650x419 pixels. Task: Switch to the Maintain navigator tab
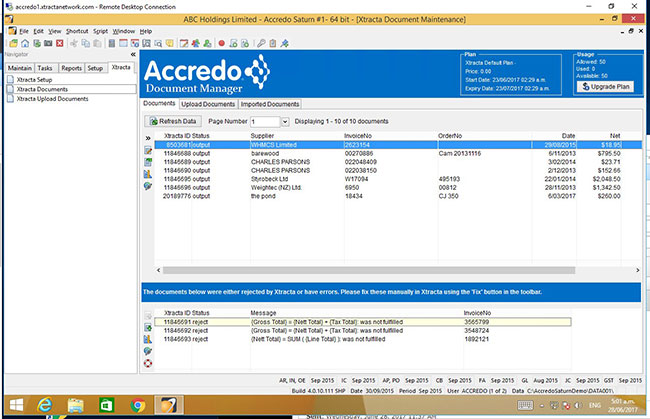click(x=19, y=68)
